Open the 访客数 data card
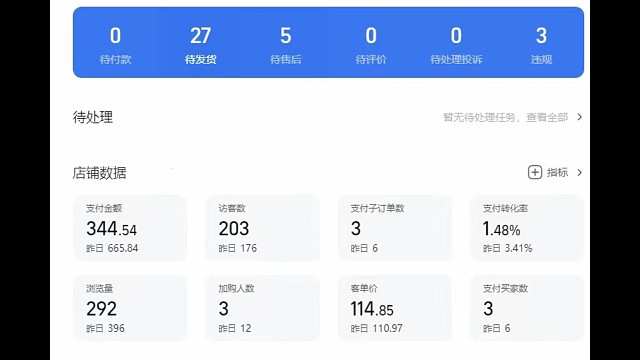This screenshot has width=640, height=360. click(262, 228)
